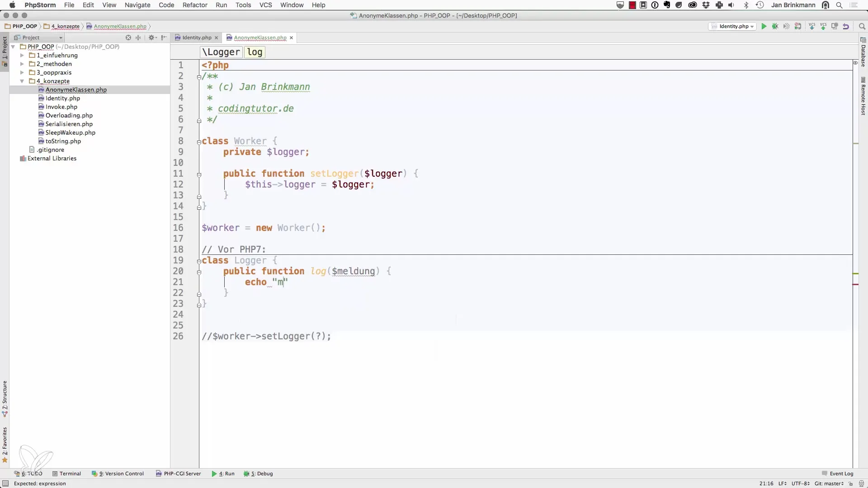Fold the log function at line 20
Screen dimensions: 868x488
coord(199,272)
